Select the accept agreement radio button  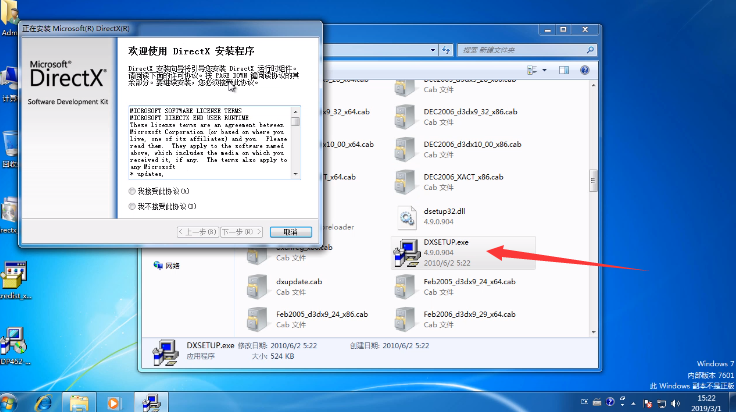132,191
